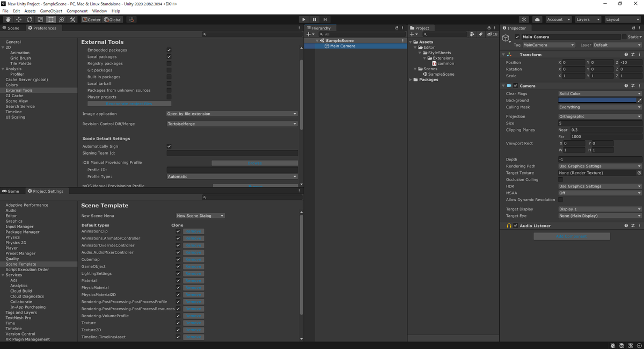Toggle Local packages checkbox
Screen dimensions: 644x349
coord(169,56)
